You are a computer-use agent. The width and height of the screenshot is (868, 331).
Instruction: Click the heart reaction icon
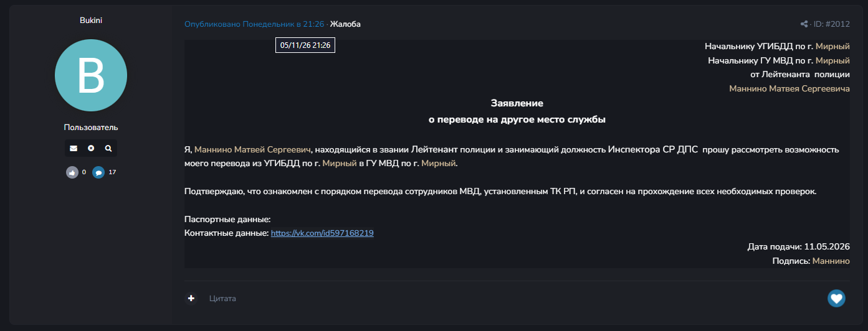(x=836, y=299)
